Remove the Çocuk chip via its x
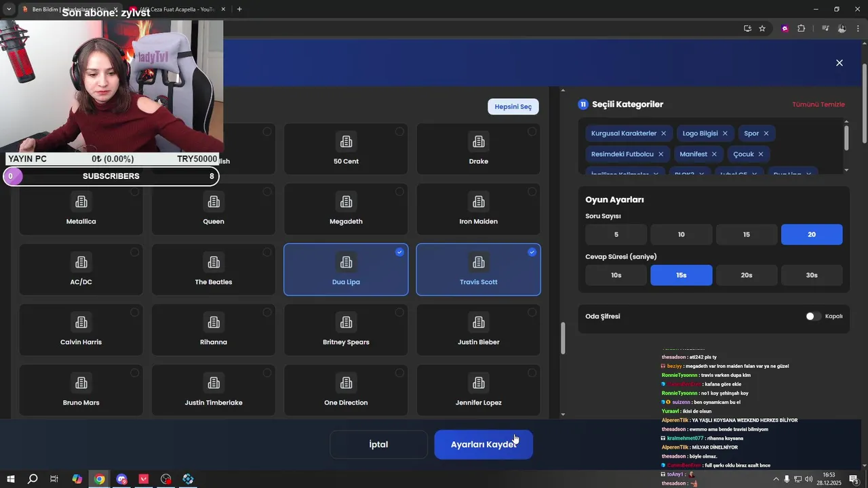The height and width of the screenshot is (488, 868). point(761,155)
